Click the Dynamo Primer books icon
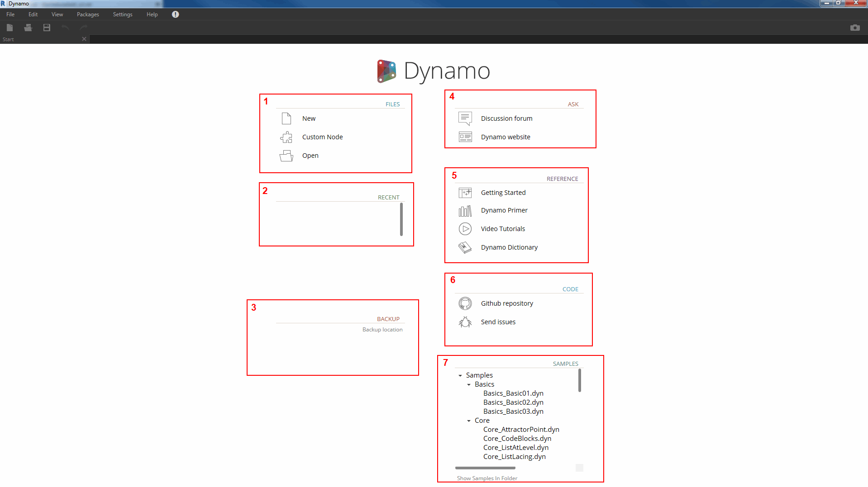 pos(465,211)
